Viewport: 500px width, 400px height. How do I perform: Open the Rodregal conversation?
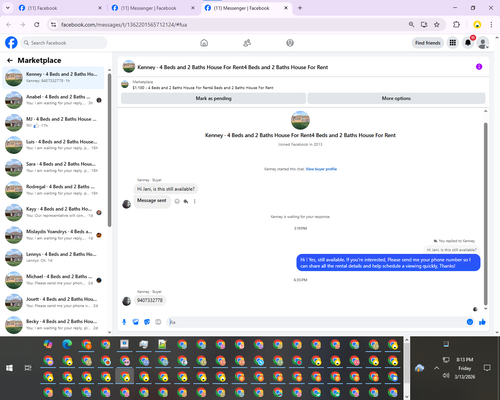point(53,190)
